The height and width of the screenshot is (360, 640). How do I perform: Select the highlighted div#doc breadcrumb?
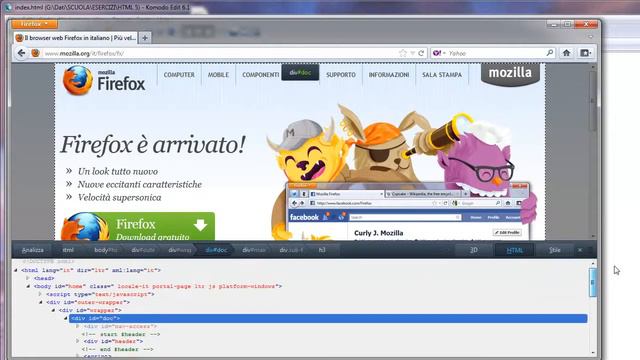click(216, 250)
